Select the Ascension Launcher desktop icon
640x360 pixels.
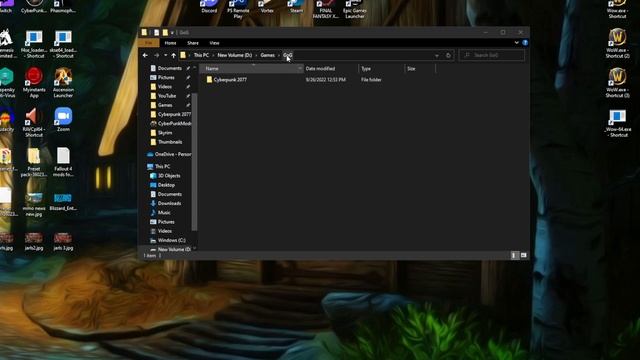pyautogui.click(x=63, y=83)
